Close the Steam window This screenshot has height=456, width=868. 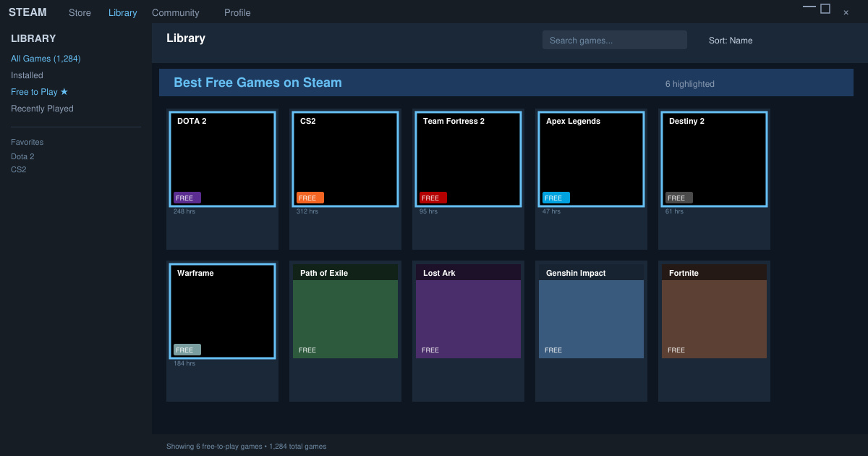[x=846, y=12]
